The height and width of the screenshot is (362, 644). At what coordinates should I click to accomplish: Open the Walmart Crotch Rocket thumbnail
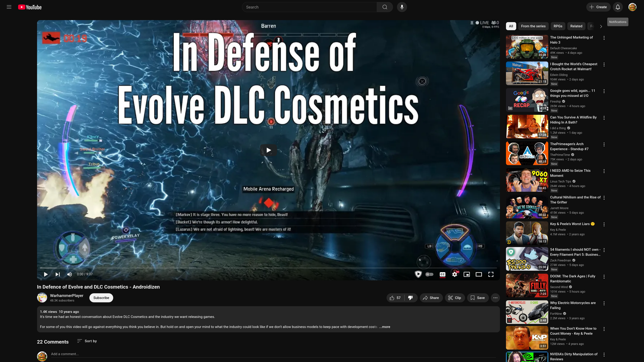527,73
